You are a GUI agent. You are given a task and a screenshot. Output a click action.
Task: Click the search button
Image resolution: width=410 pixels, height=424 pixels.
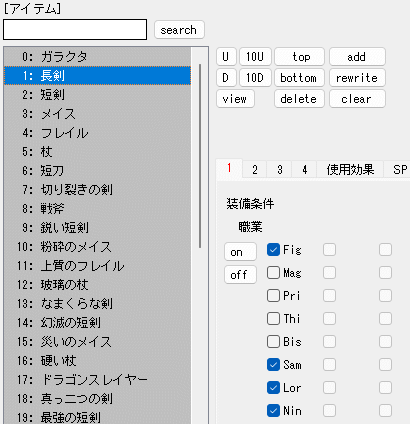point(179,30)
